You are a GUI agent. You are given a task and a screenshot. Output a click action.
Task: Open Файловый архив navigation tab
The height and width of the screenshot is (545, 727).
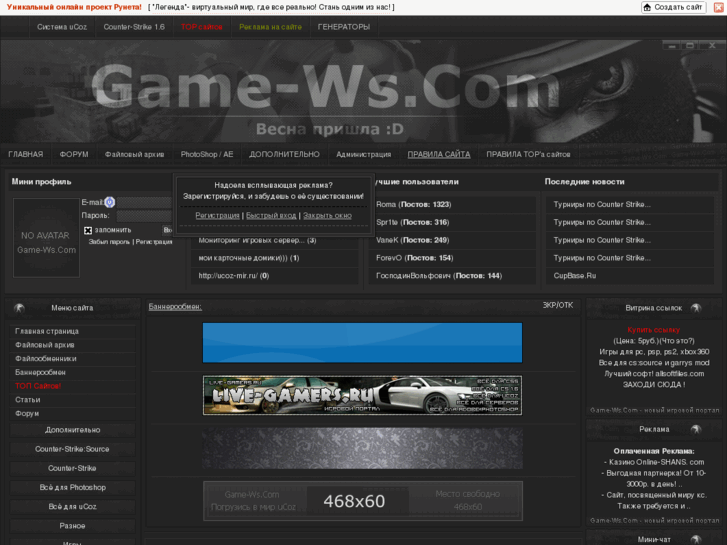(134, 154)
